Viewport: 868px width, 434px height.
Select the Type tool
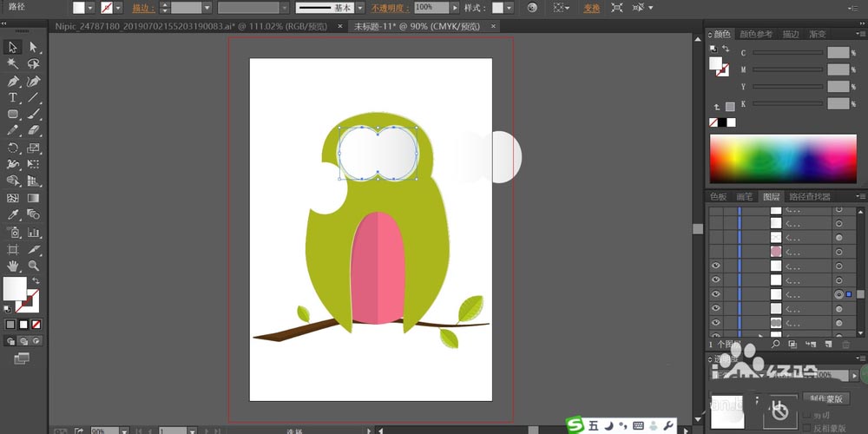[13, 97]
